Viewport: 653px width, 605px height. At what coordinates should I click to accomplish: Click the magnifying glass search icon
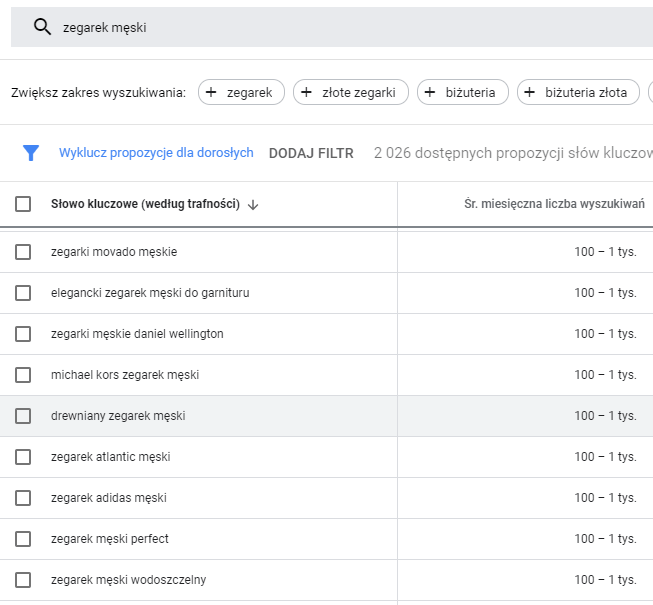(x=42, y=27)
